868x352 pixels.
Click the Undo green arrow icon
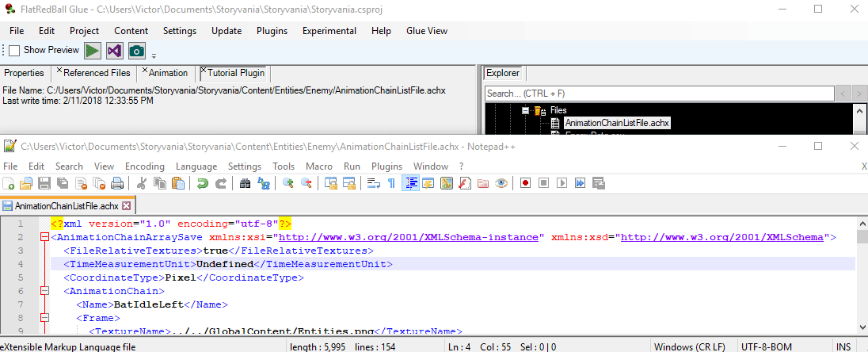(203, 183)
